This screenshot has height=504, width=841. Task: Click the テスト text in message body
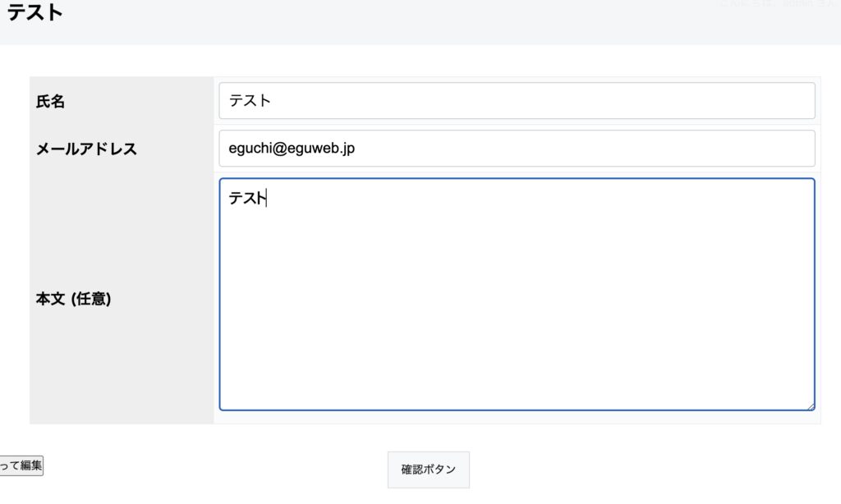pos(247,198)
